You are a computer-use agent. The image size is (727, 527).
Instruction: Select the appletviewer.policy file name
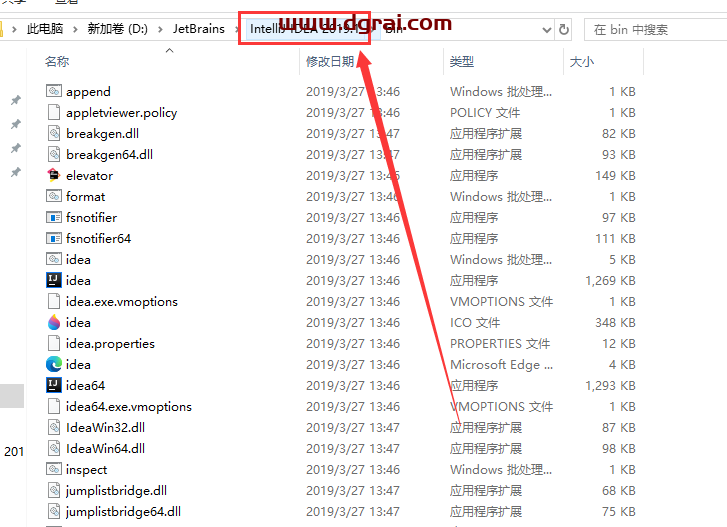121,113
